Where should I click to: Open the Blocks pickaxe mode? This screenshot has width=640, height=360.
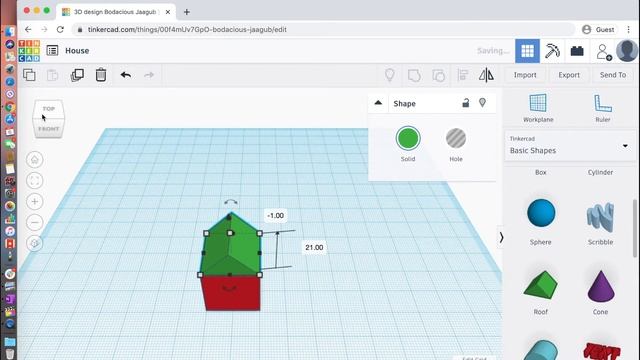(552, 51)
